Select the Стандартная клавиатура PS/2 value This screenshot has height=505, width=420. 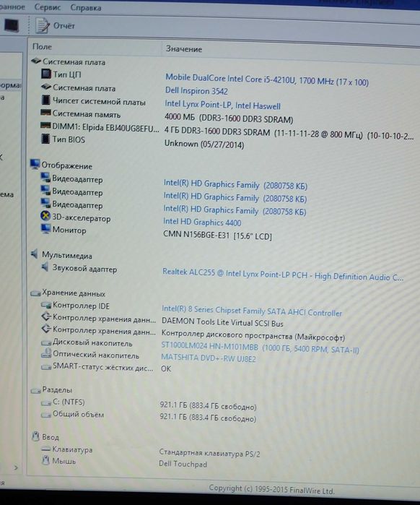click(210, 454)
